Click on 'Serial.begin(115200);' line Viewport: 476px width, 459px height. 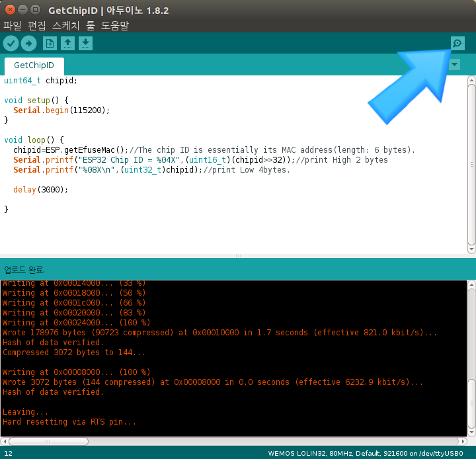[61, 110]
